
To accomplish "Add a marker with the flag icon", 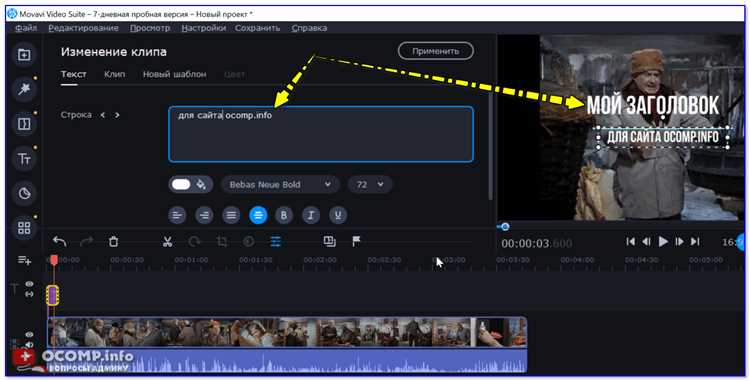I will 356,241.
